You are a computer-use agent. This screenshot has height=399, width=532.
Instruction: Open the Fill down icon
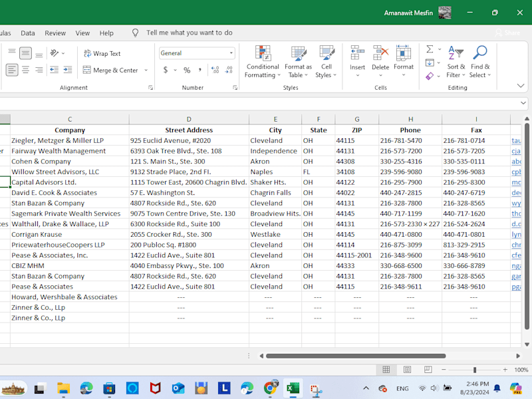coord(430,63)
